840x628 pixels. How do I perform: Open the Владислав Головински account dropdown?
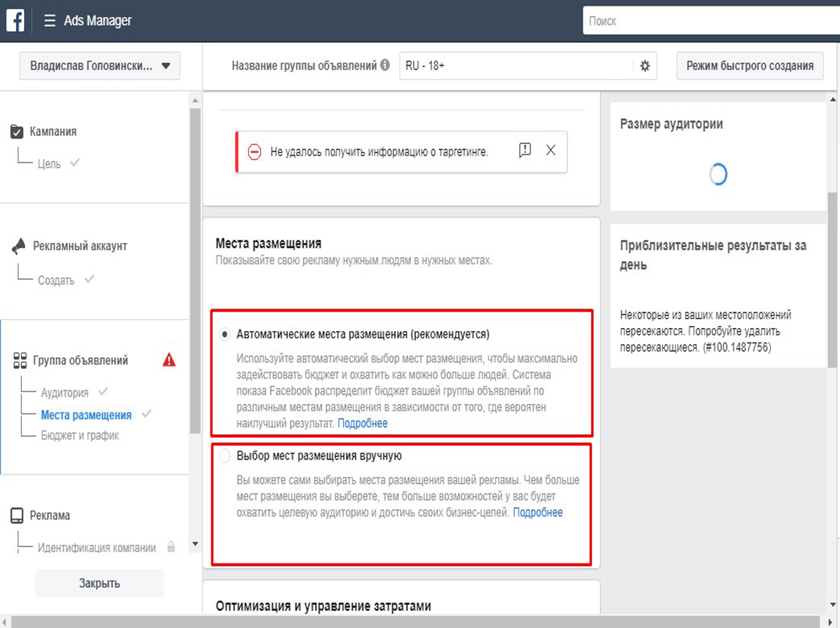click(x=100, y=66)
